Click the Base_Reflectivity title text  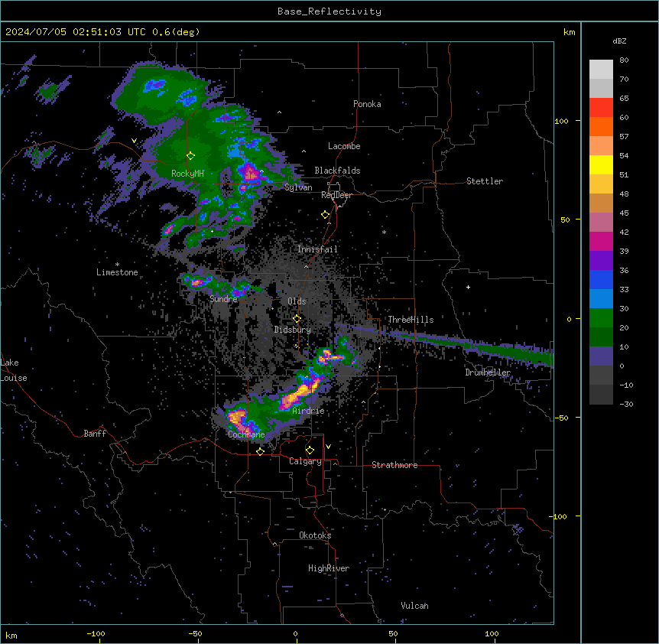(x=329, y=11)
